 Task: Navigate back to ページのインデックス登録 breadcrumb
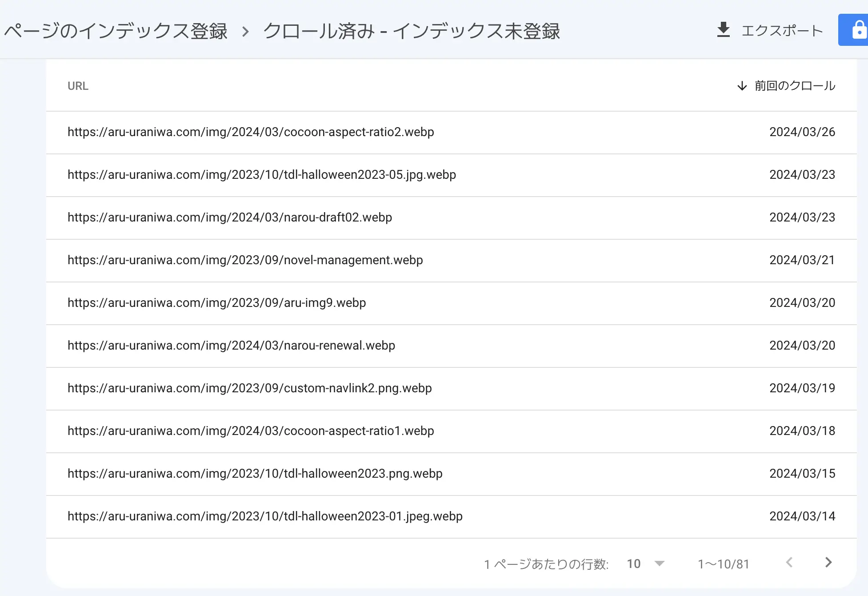[x=116, y=31]
